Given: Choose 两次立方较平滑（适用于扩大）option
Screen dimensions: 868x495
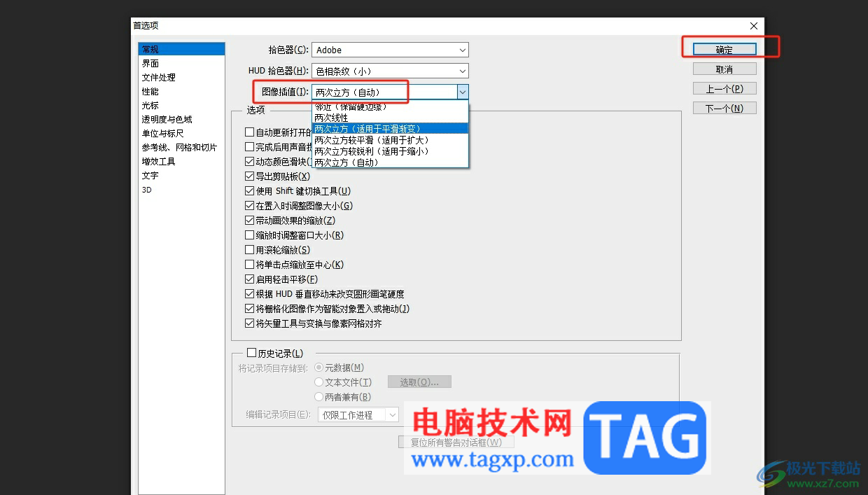Looking at the screenshot, I should [390, 139].
